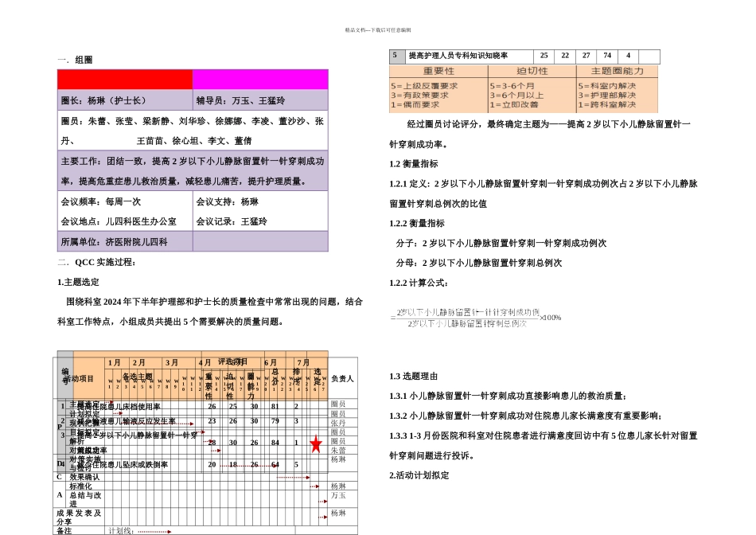
Task: Click the '成果发表及分享' row label
Action: 79,517
